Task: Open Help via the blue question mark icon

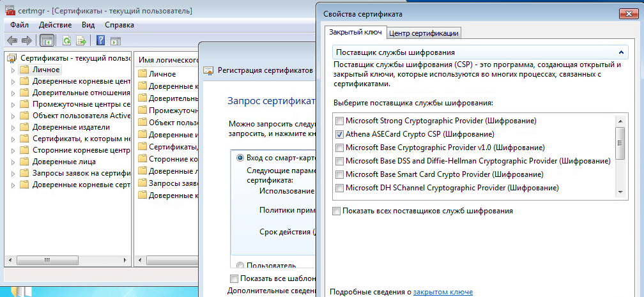Action: pyautogui.click(x=101, y=41)
